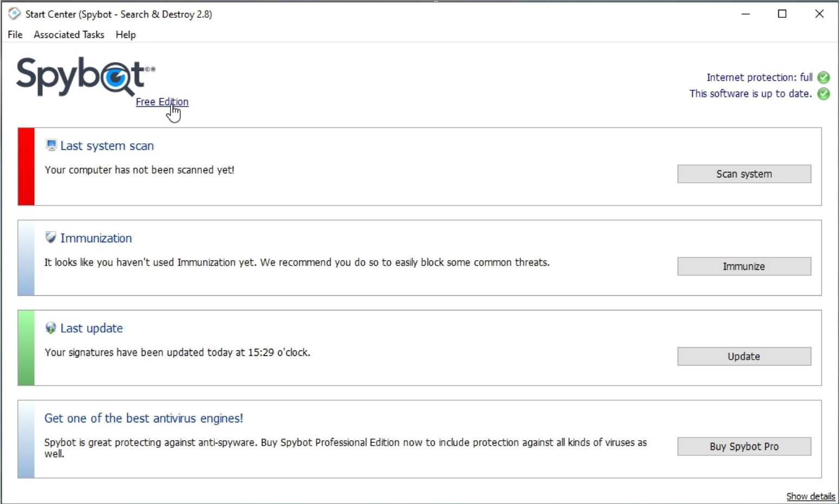The width and height of the screenshot is (840, 504).
Task: Open the File menu
Action: 15,35
